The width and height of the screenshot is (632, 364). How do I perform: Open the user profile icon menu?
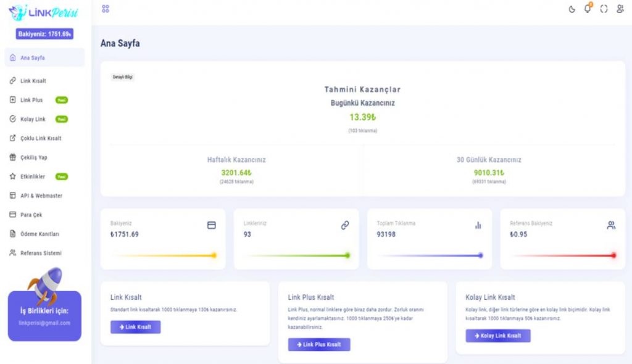click(620, 9)
